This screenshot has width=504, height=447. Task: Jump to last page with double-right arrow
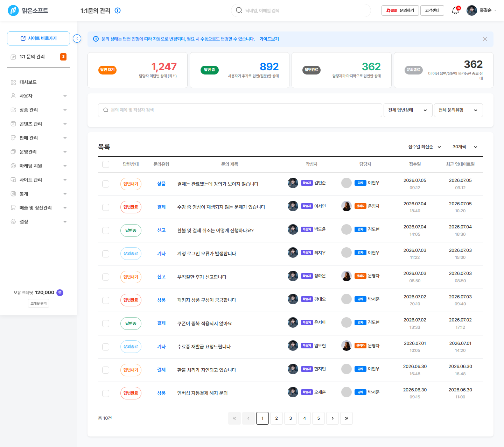(x=346, y=418)
